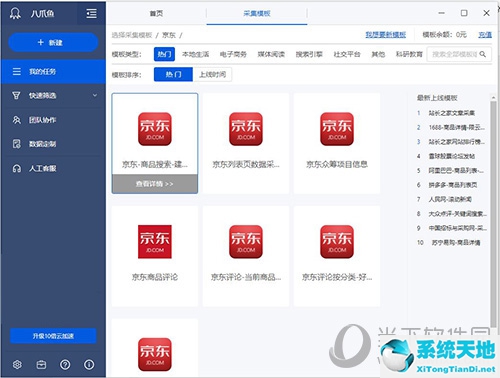Expand the 快速筛选 chevron arrow
Screen dimensions: 500x378
(95, 95)
